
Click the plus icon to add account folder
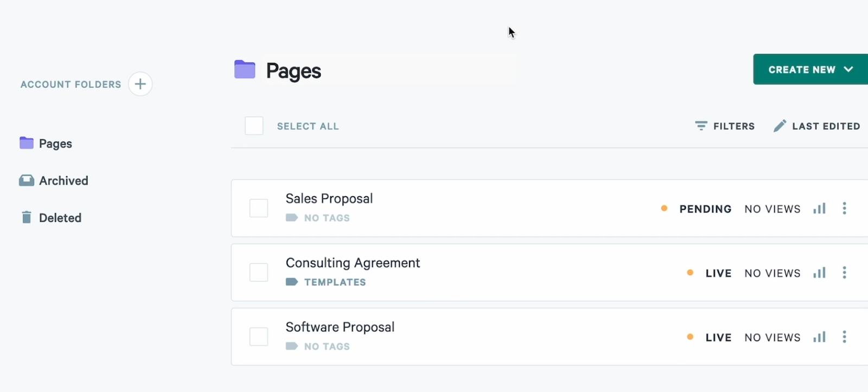[140, 84]
